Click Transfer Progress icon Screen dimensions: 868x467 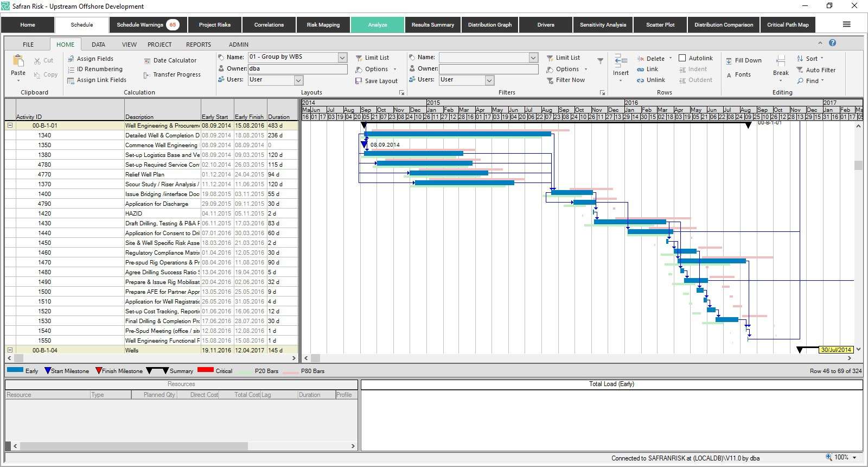click(146, 75)
